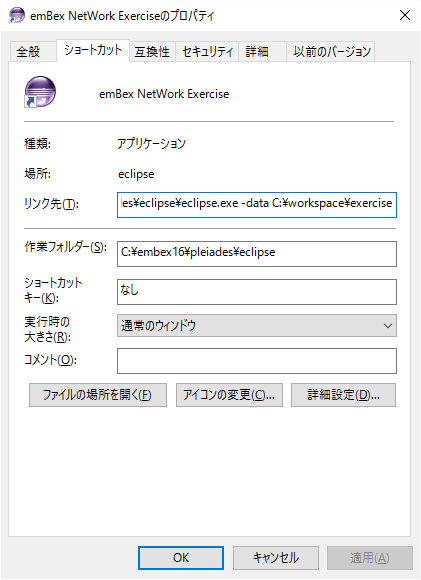Close the properties dialog with X
The width and height of the screenshot is (421, 580).
pyautogui.click(x=405, y=16)
